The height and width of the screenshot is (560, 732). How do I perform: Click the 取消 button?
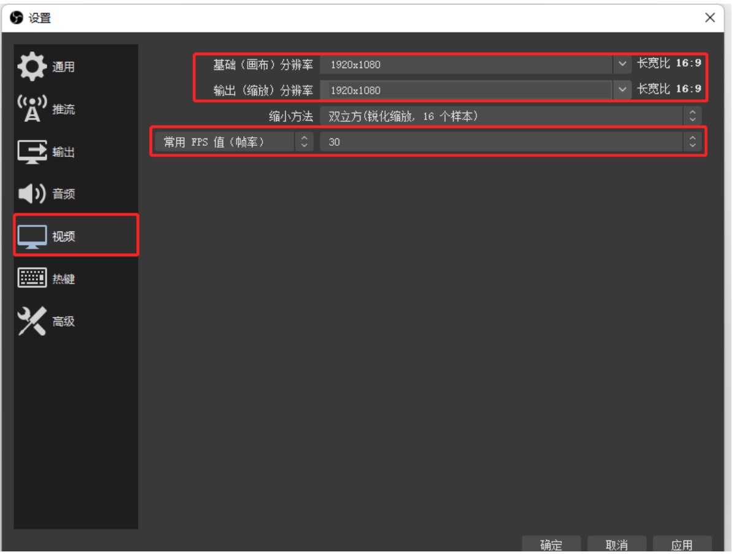[x=616, y=545]
